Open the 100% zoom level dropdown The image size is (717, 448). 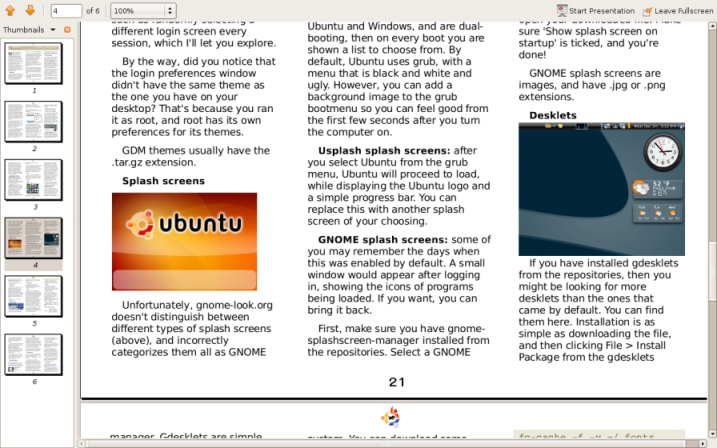click(170, 11)
